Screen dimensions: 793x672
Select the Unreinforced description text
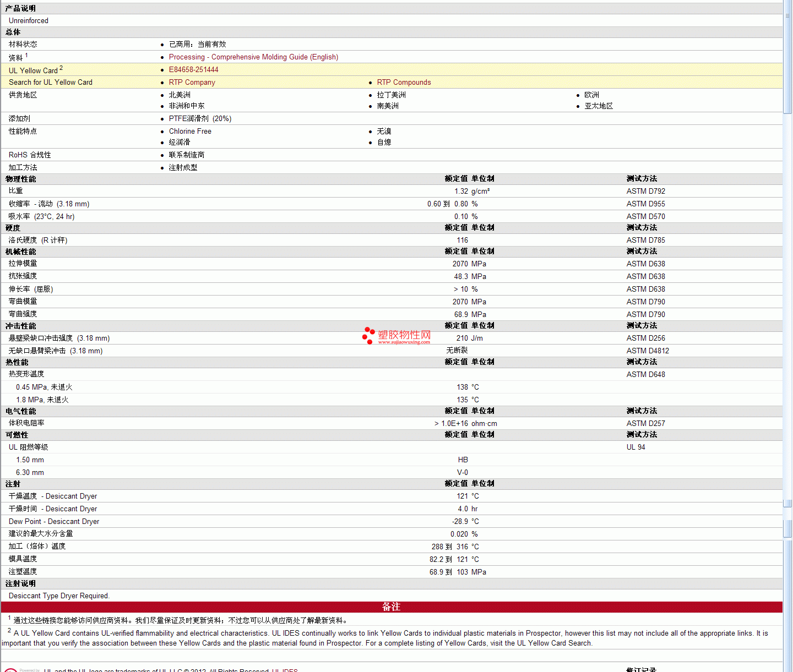(29, 20)
